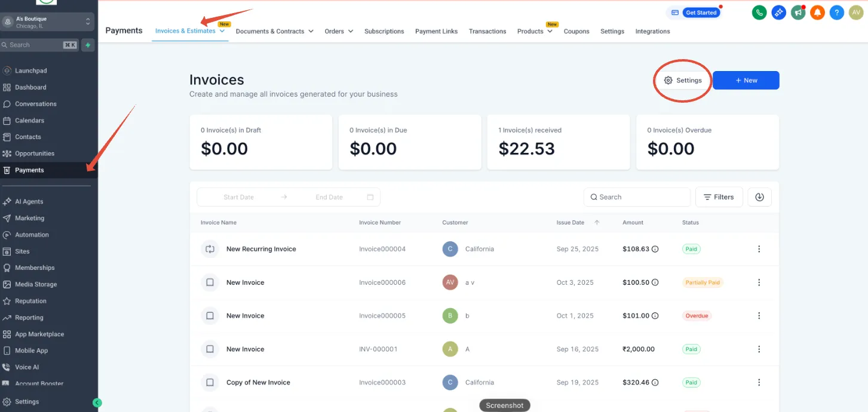The width and height of the screenshot is (868, 412).
Task: Open the orange notifications bell
Action: click(x=817, y=12)
